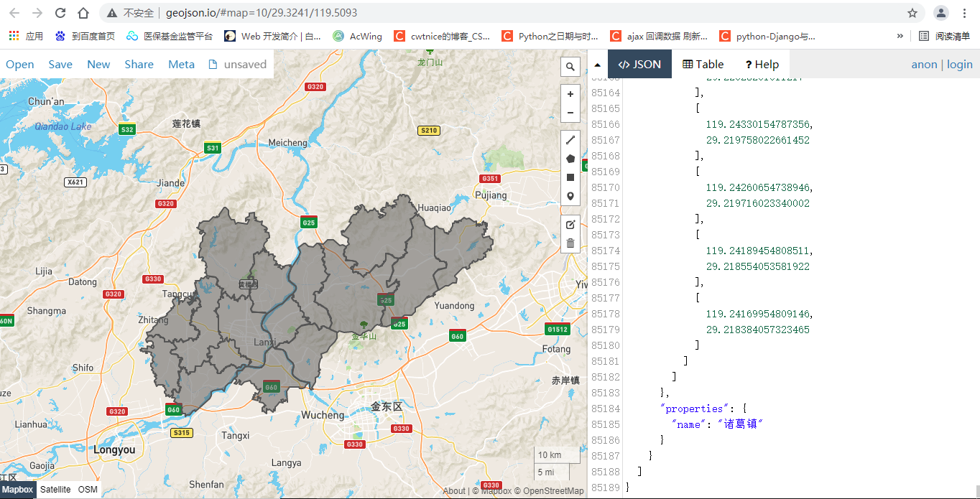The width and height of the screenshot is (980, 499).
Task: Open the Chrome three-dot menu
Action: 965,13
